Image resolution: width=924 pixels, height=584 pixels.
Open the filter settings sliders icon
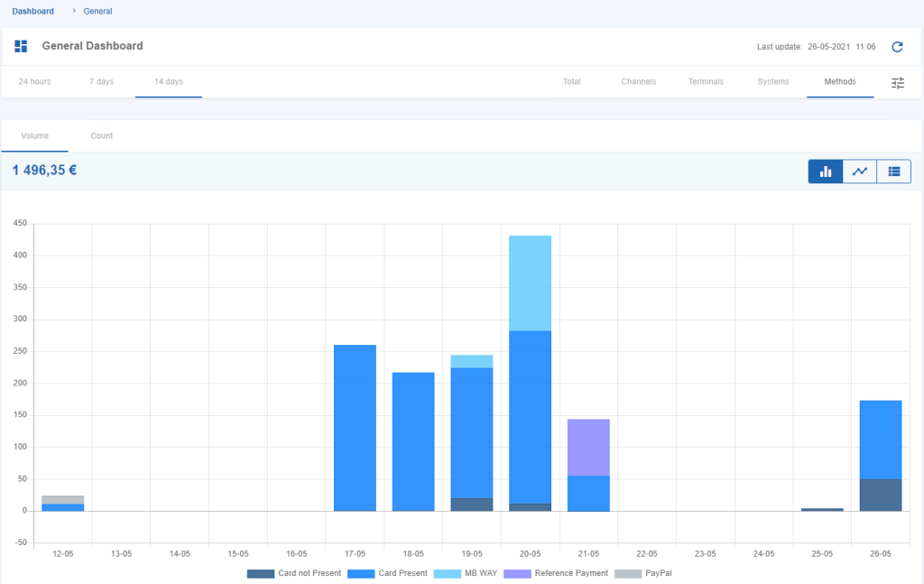pos(898,82)
